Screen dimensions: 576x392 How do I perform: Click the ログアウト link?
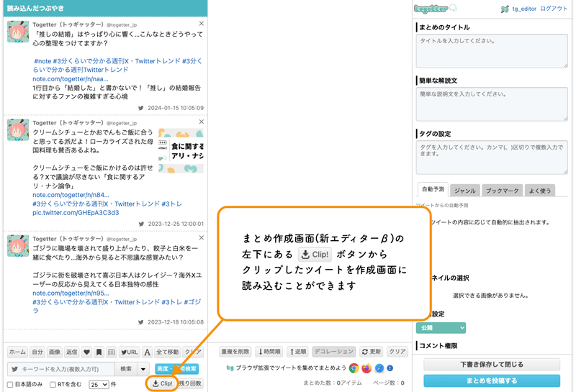tap(554, 9)
